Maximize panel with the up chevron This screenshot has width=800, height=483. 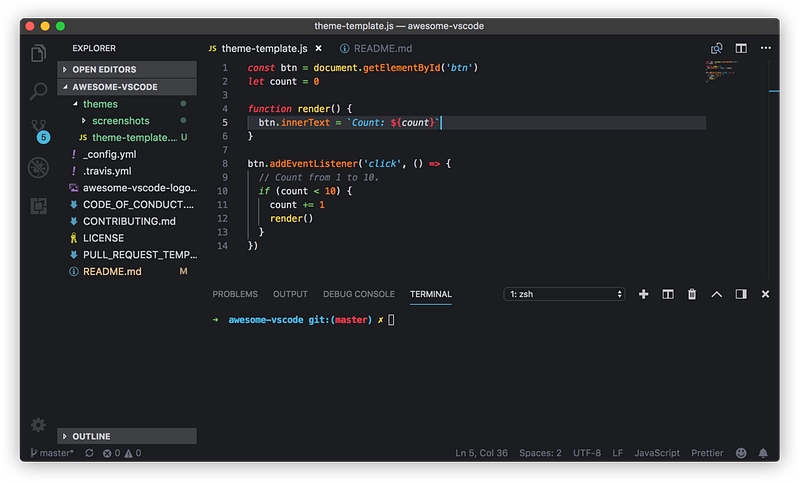[716, 294]
